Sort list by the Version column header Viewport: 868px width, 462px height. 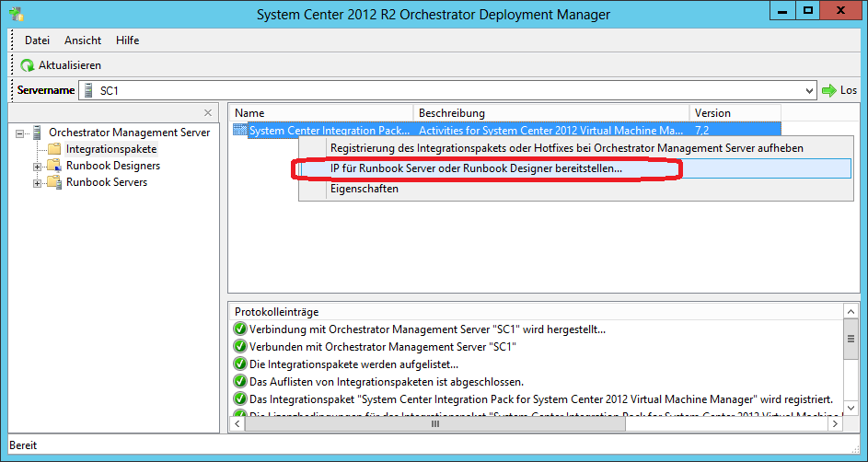(735, 113)
